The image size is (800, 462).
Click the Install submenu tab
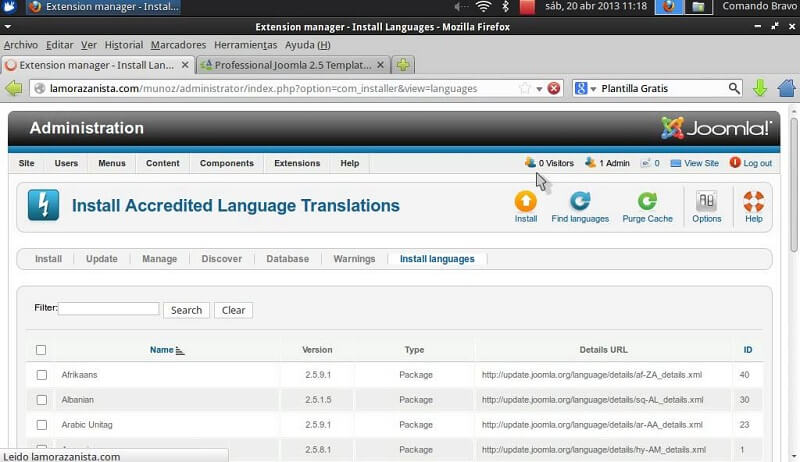tap(48, 259)
